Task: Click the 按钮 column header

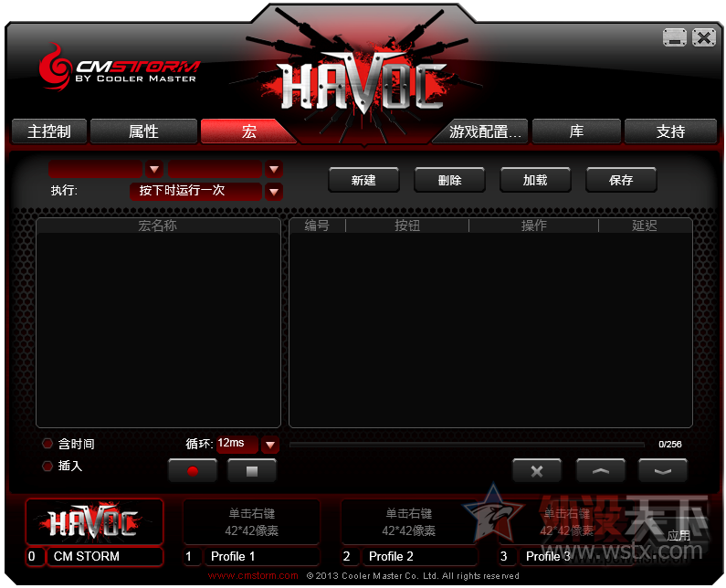Action: click(407, 226)
